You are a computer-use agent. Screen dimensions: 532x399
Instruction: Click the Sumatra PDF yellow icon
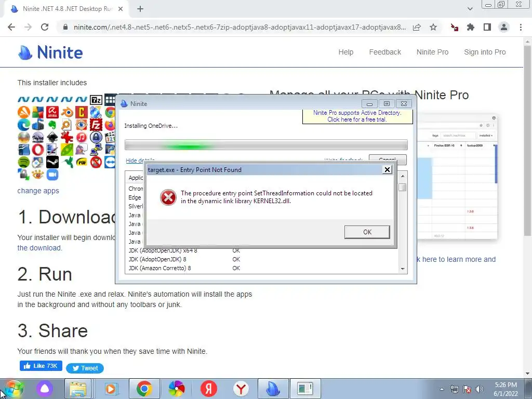(x=82, y=162)
